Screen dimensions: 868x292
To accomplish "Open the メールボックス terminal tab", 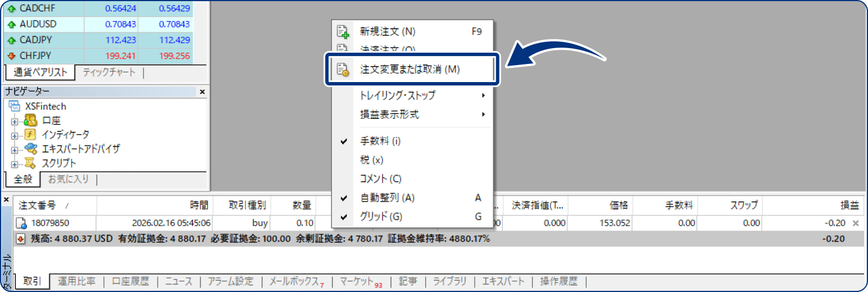I will coord(296,281).
